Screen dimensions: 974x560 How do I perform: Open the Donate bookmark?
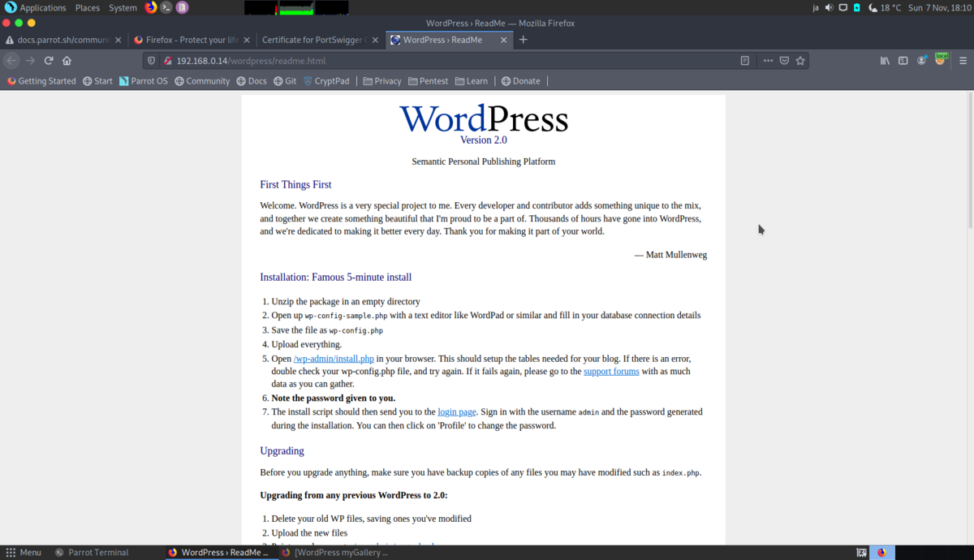[520, 81]
